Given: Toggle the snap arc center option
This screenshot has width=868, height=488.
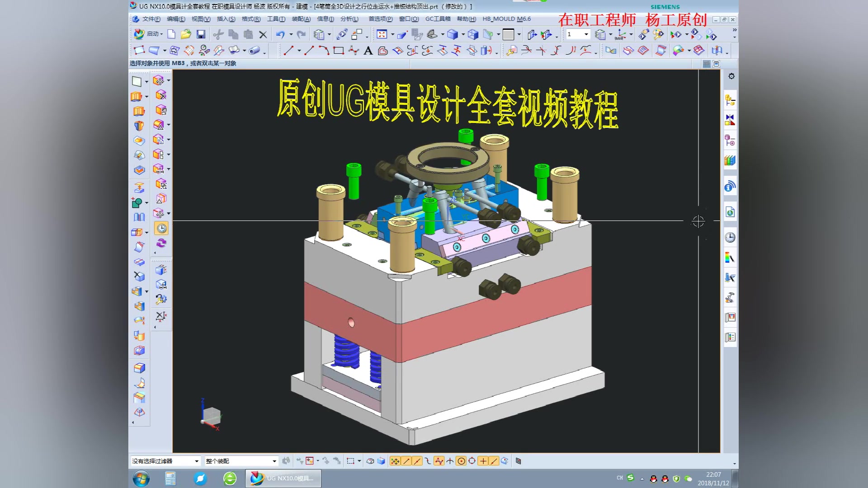Looking at the screenshot, I should pos(461,461).
